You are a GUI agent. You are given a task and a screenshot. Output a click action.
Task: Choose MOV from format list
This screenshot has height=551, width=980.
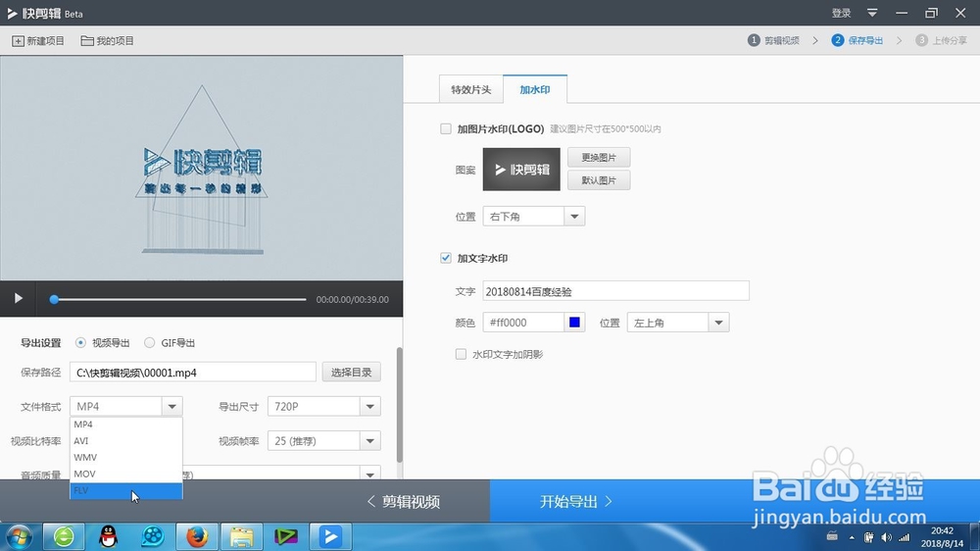[x=125, y=475]
